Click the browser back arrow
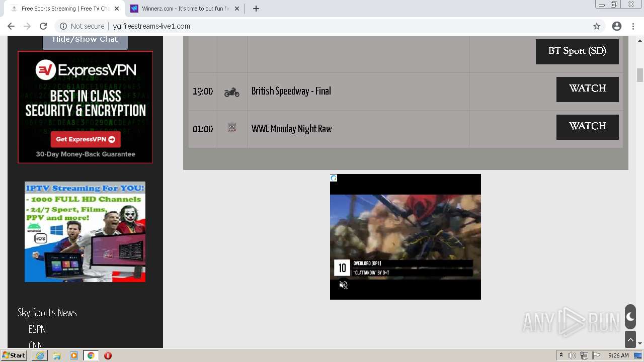 point(11,26)
